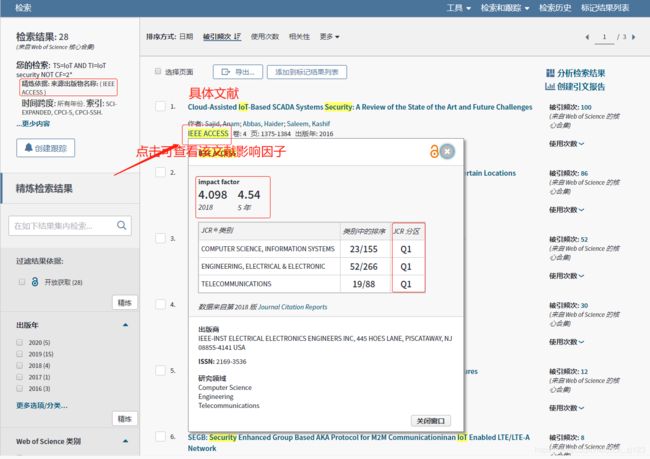Open the 检索和跟踪 dropdown menu

pos(505,8)
